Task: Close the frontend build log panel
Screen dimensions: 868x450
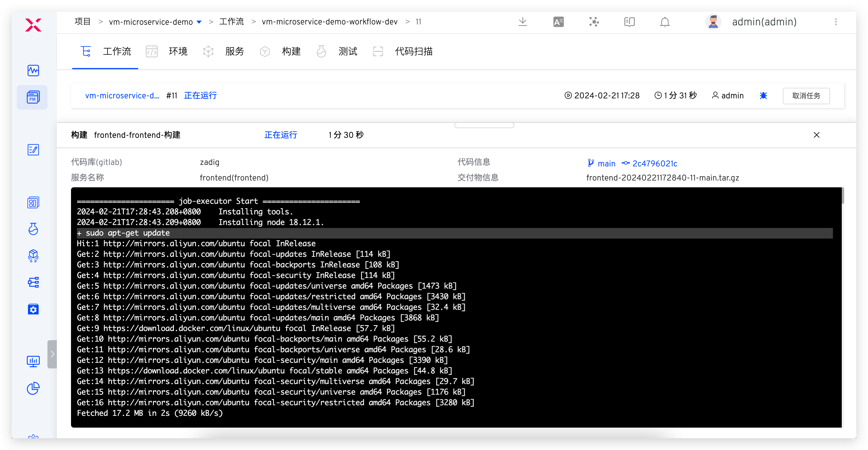Action: (816, 135)
